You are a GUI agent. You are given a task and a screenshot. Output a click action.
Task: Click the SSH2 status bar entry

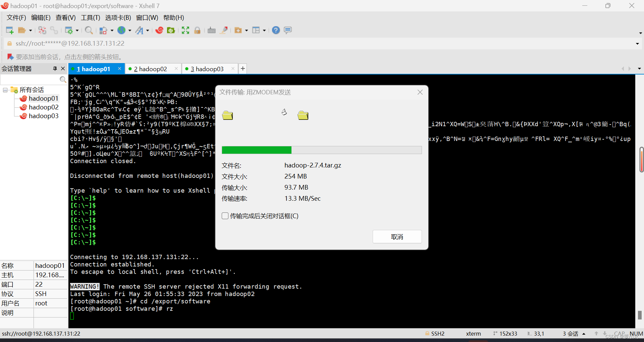pos(435,334)
